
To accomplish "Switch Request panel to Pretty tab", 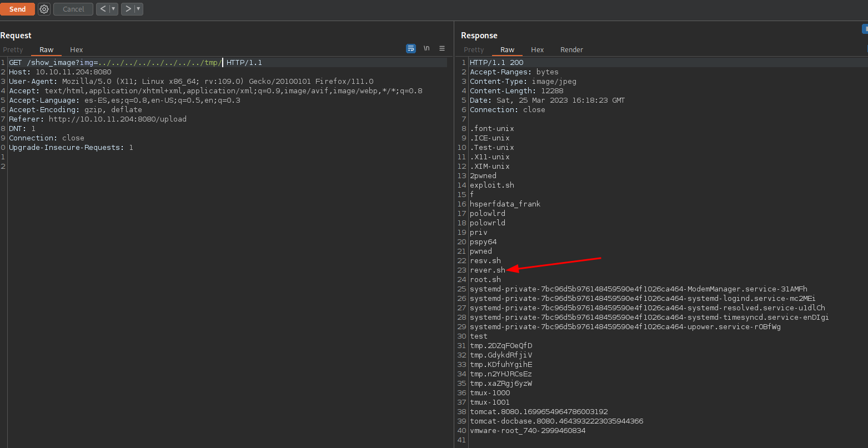I will [13, 50].
